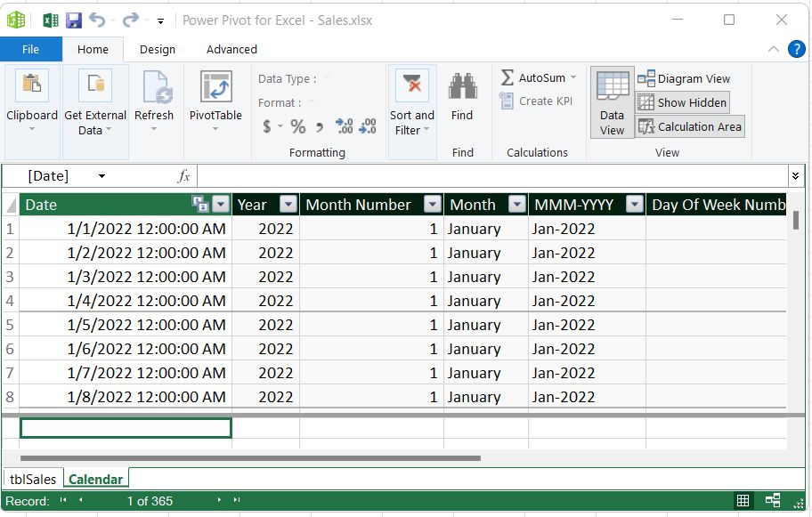
Task: Click the Refresh data icon
Action: click(x=158, y=86)
